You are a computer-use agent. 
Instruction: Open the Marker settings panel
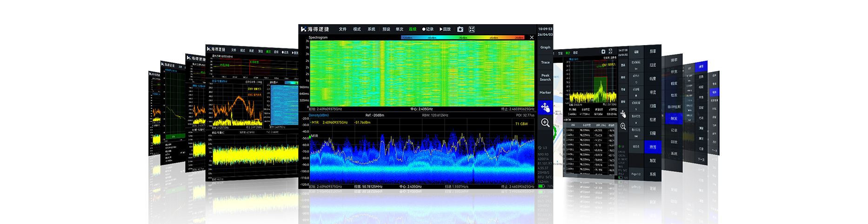(x=545, y=92)
